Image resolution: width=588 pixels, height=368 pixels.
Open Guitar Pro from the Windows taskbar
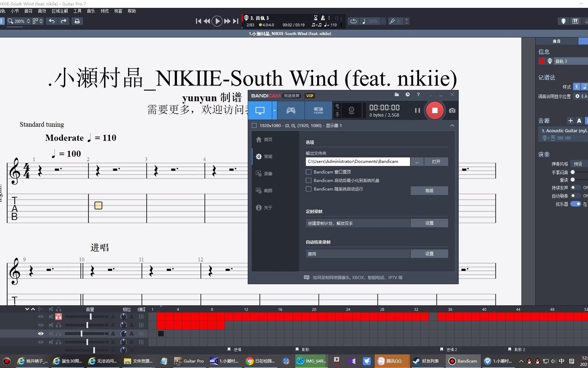click(189, 361)
